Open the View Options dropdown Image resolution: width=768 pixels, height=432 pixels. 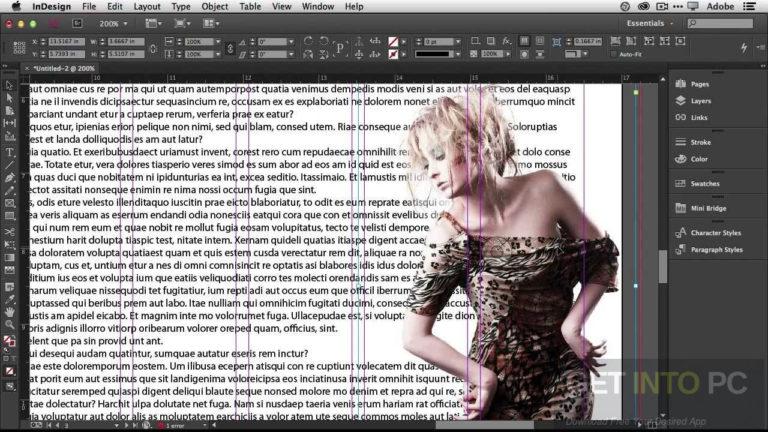(154, 24)
